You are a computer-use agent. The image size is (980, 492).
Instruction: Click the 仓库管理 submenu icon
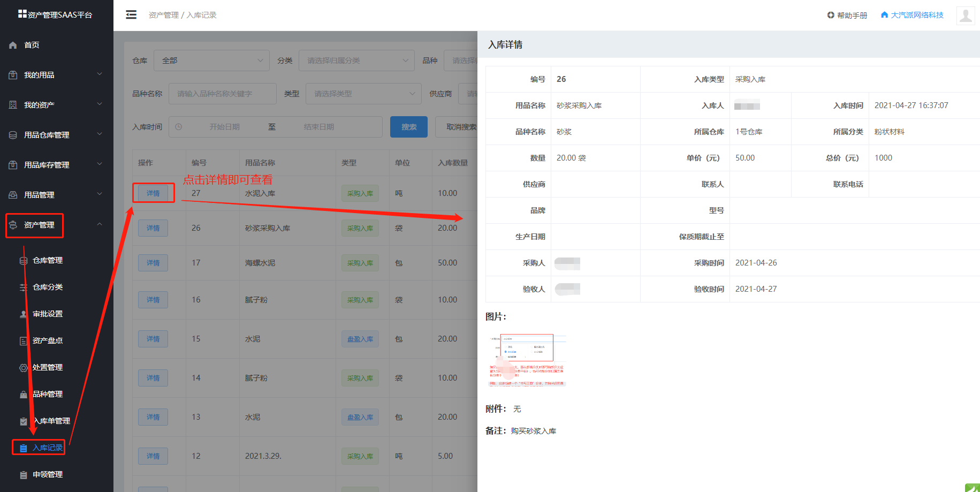24,261
